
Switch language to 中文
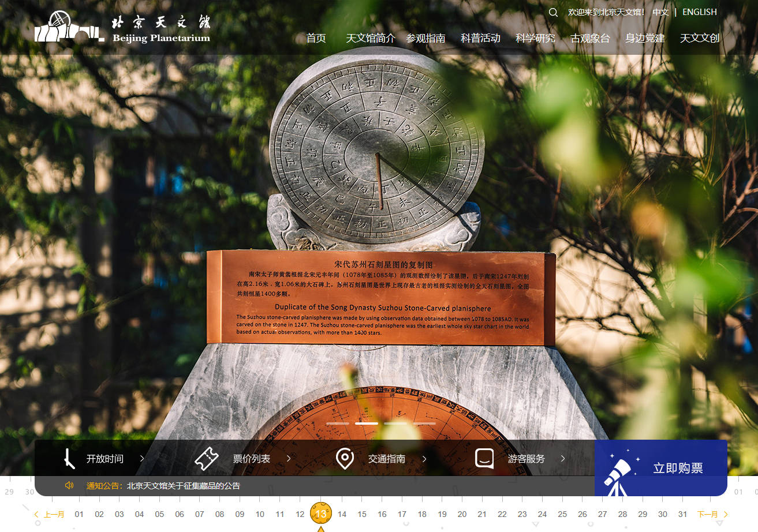[x=660, y=12]
